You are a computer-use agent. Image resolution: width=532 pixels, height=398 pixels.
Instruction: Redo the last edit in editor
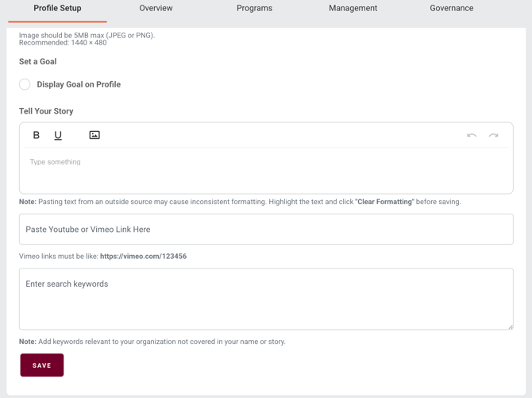494,136
